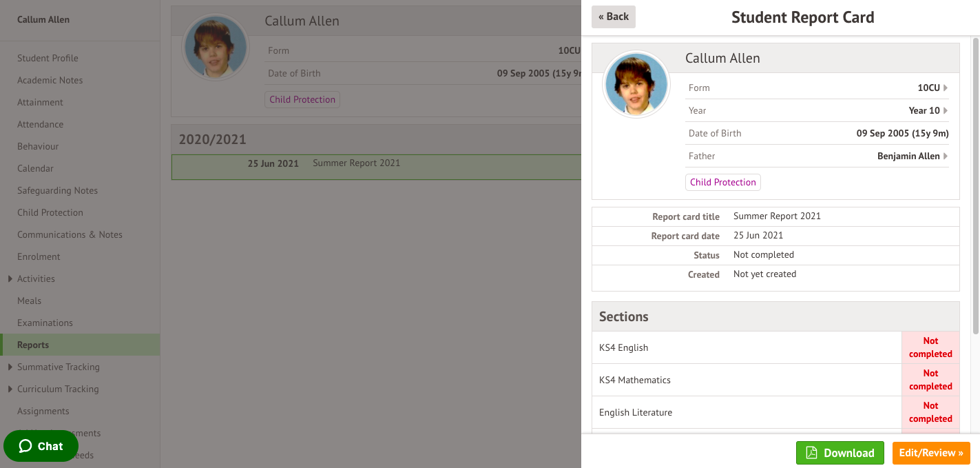Expand Summative Tracking in sidebar
The image size is (980, 468).
10,367
